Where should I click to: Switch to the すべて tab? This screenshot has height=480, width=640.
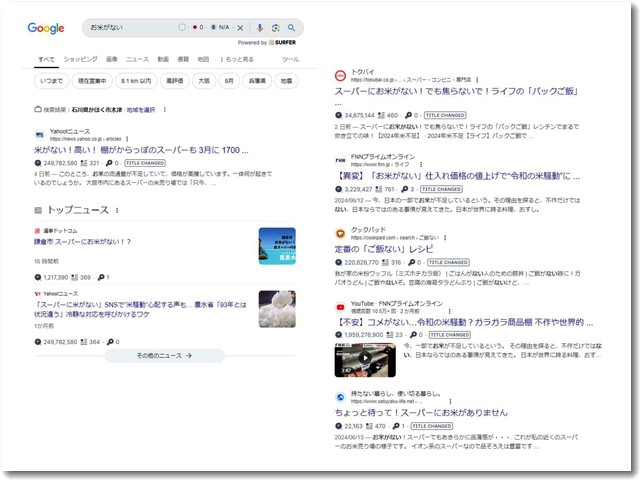tap(46, 59)
